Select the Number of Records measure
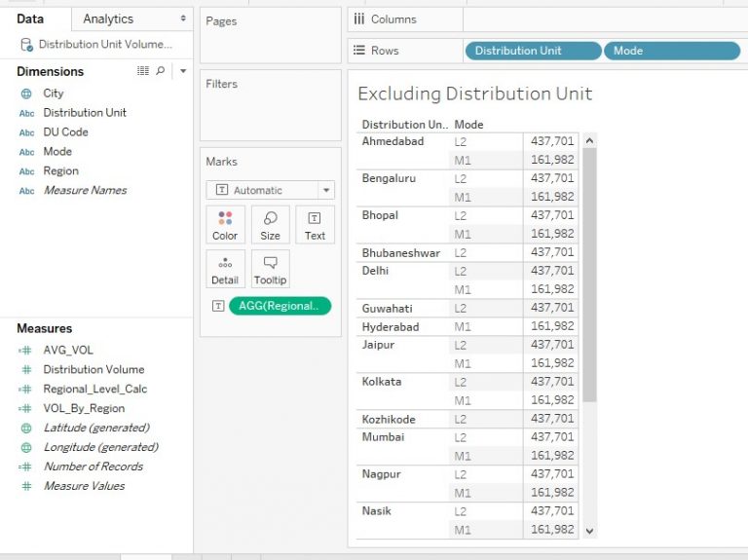Image resolution: width=748 pixels, height=560 pixels. coord(93,467)
